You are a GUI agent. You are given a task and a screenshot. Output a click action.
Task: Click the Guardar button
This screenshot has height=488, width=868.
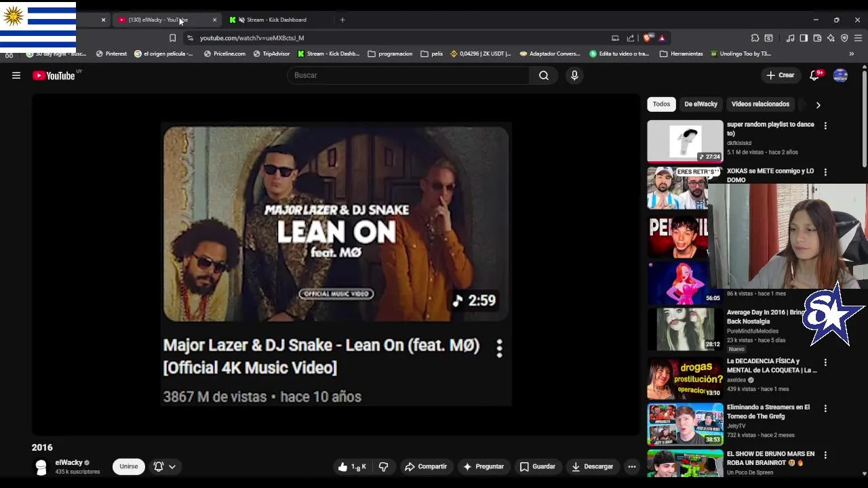click(x=538, y=466)
